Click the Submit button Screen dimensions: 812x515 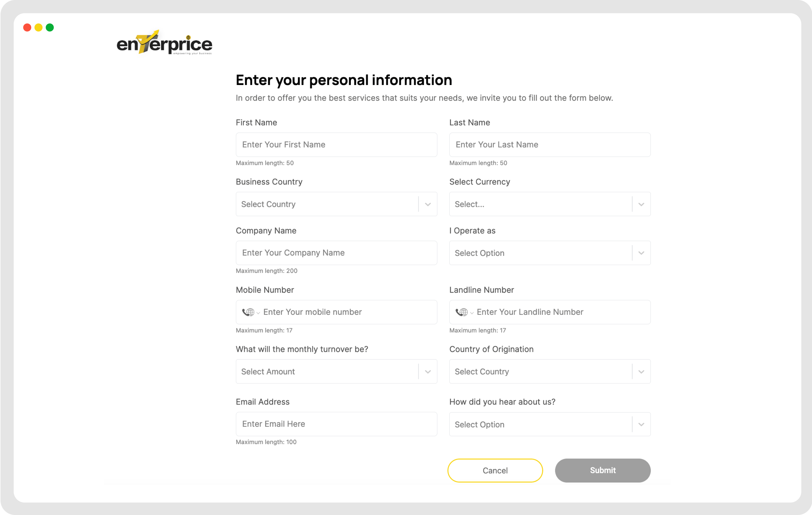pos(603,470)
